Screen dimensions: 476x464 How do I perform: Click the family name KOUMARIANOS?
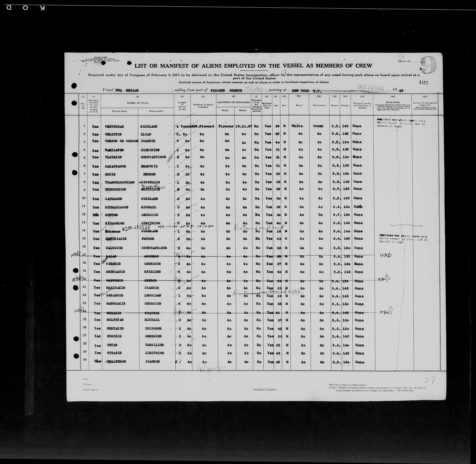tap(117, 207)
